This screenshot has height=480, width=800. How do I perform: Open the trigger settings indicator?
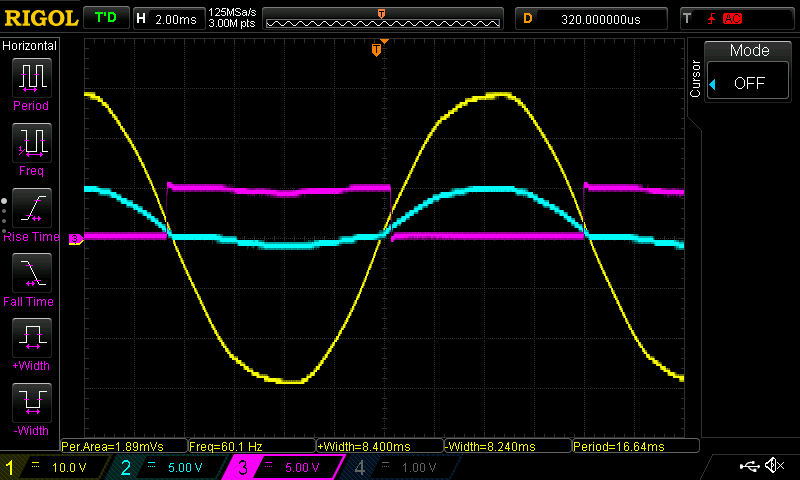712,18
